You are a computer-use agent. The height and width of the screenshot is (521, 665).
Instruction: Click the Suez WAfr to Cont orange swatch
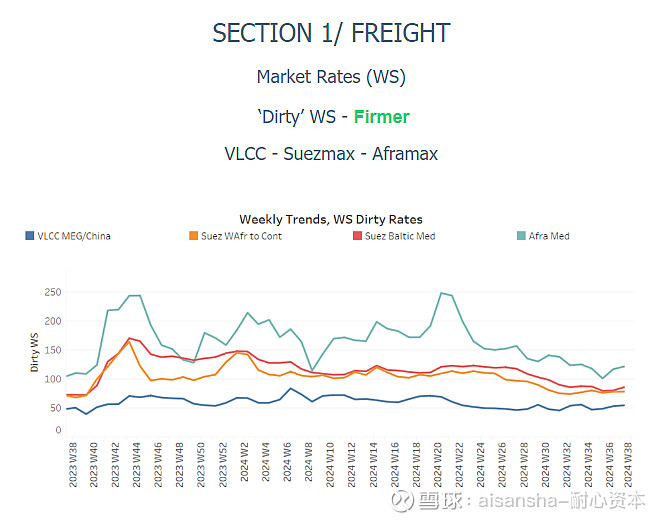(x=193, y=237)
